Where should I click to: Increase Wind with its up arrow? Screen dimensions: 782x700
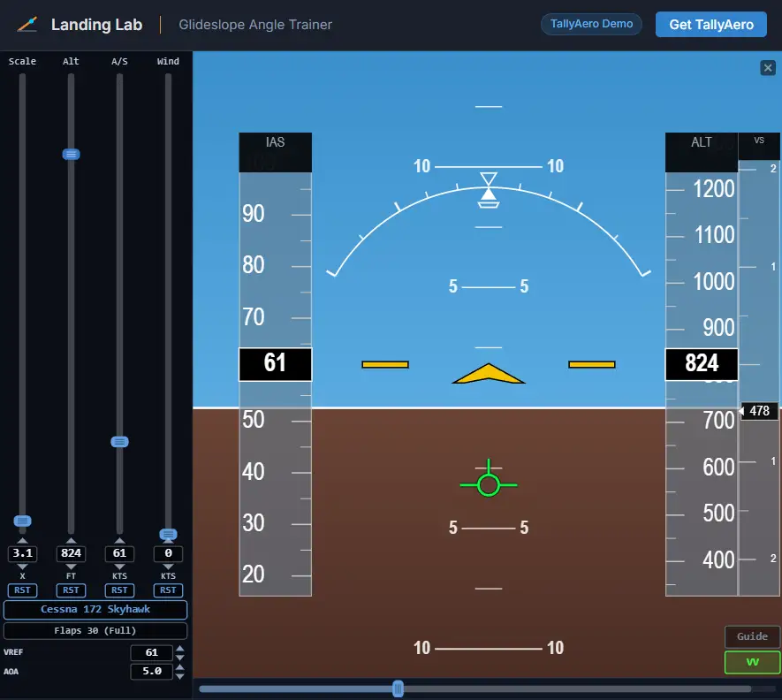[x=168, y=541]
